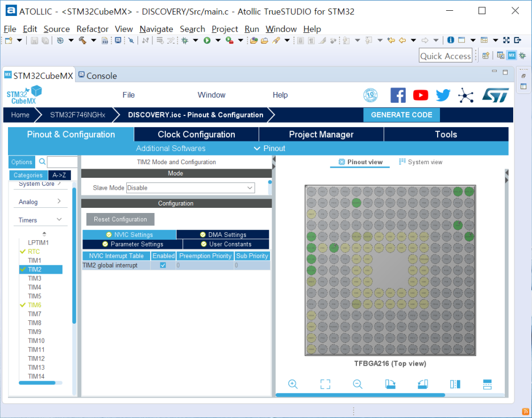Open the DMA Settings tab
The height and width of the screenshot is (418, 532).
(223, 235)
